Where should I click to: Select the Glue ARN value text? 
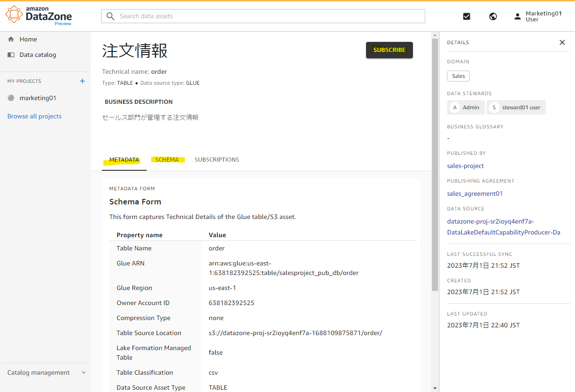tap(284, 268)
